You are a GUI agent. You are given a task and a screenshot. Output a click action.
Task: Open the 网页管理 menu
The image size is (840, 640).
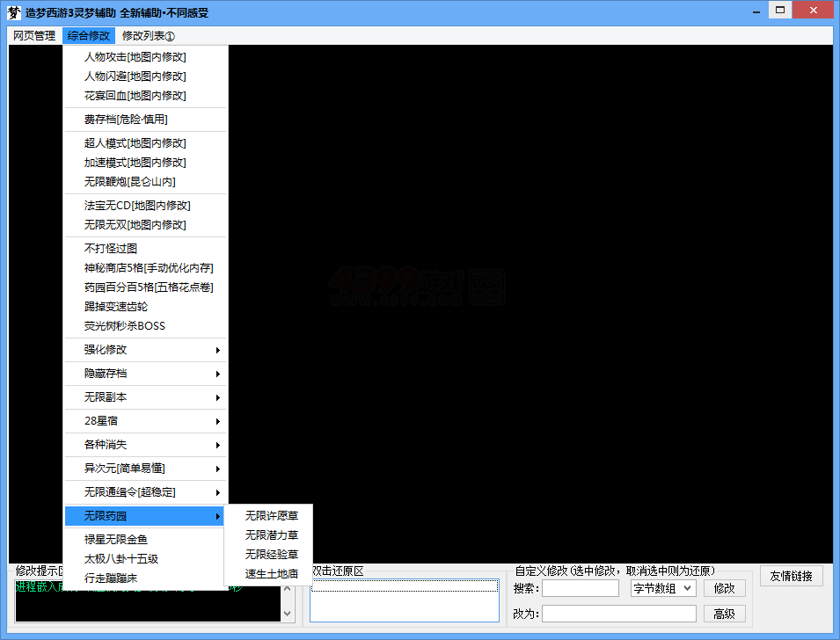tap(34, 36)
